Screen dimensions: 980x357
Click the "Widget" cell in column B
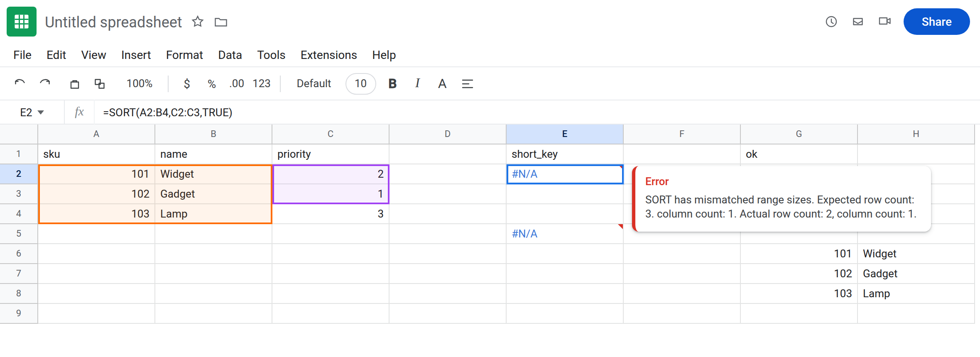213,174
